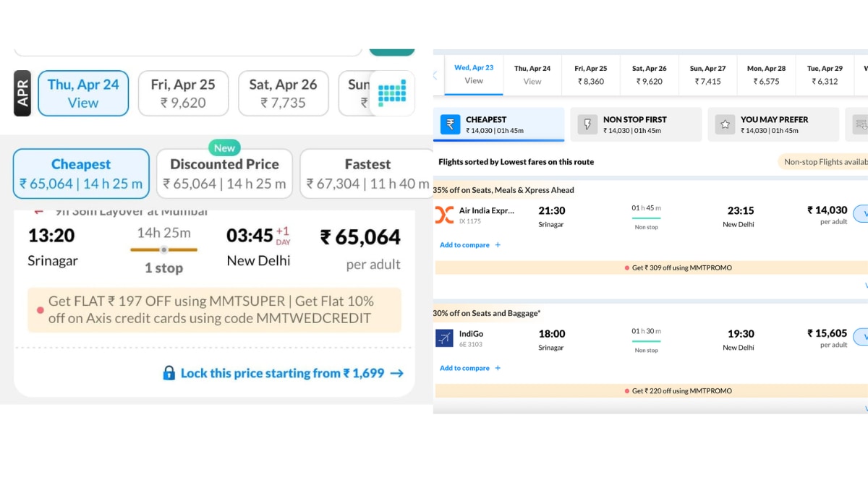
Task: Click View under Wed, Apr 23
Action: [x=474, y=80]
